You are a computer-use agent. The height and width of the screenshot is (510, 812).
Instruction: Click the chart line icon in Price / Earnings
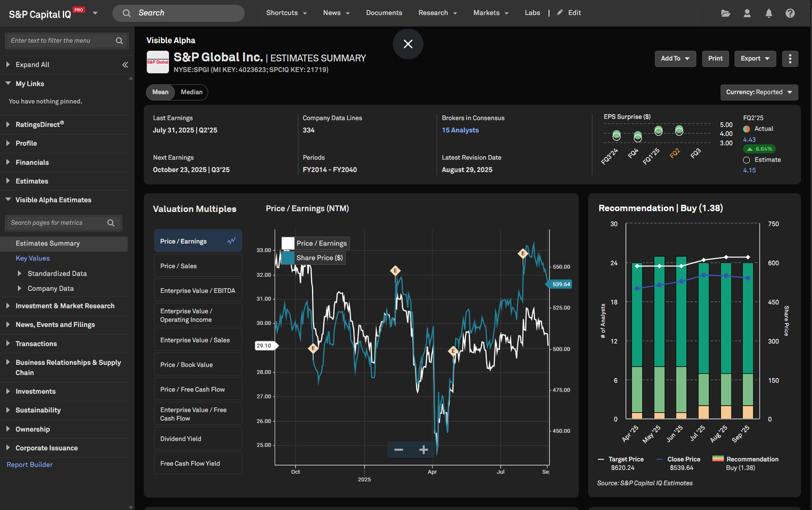click(x=231, y=241)
